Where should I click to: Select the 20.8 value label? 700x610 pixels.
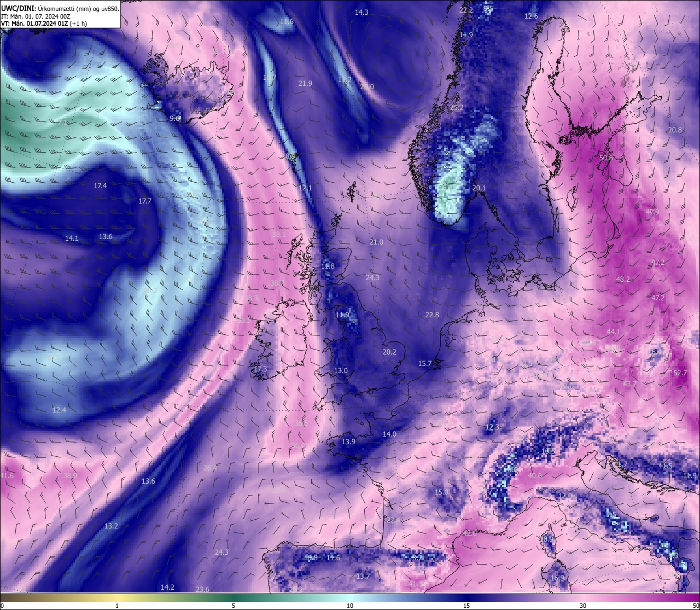pos(675,130)
